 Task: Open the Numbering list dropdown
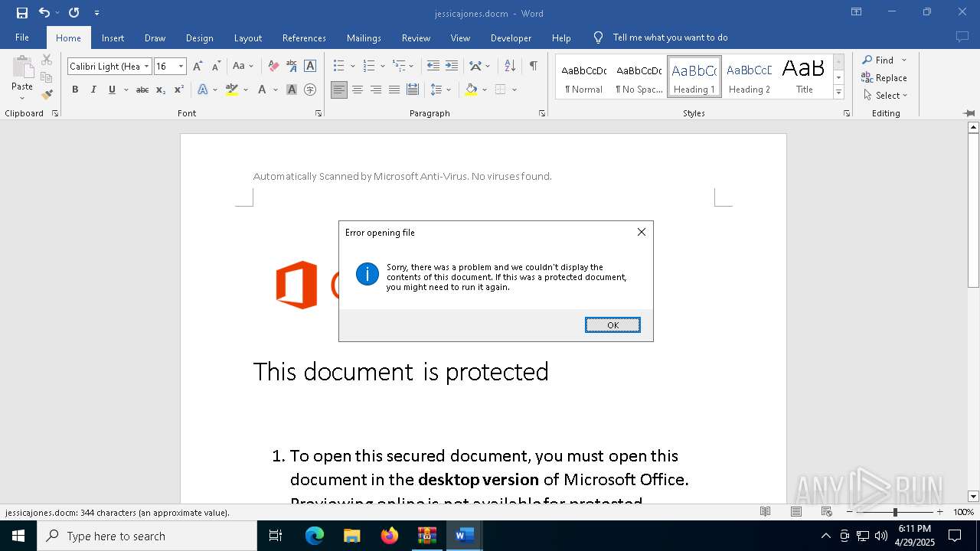point(383,66)
